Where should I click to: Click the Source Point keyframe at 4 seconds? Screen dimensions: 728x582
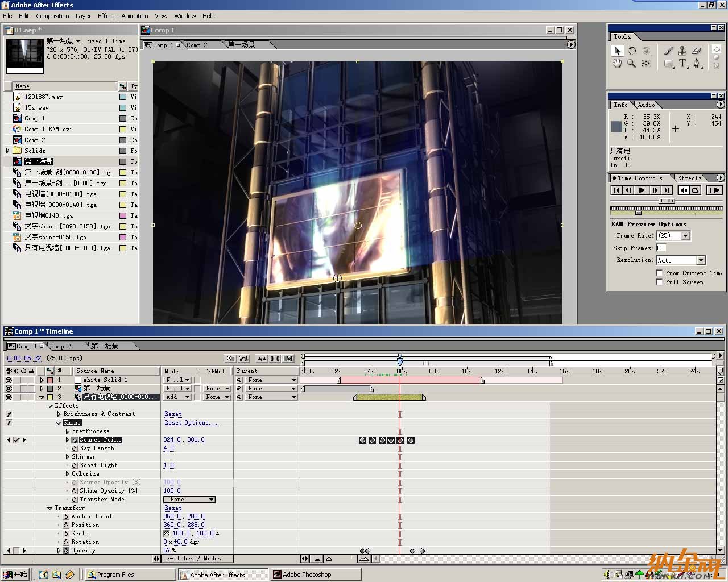pyautogui.click(x=372, y=440)
